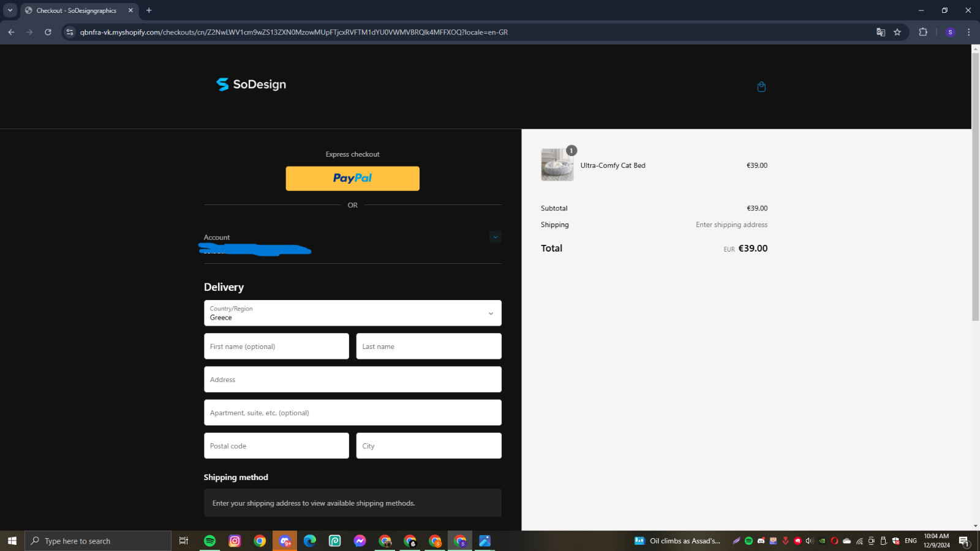Translate this page via Google Translate icon
The image size is (980, 551).
881,32
